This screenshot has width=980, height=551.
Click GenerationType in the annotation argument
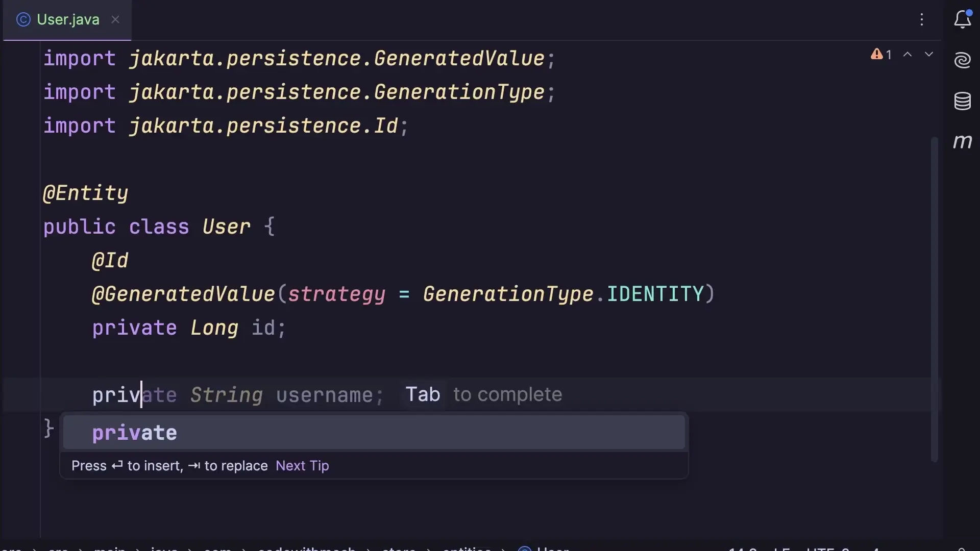(508, 294)
